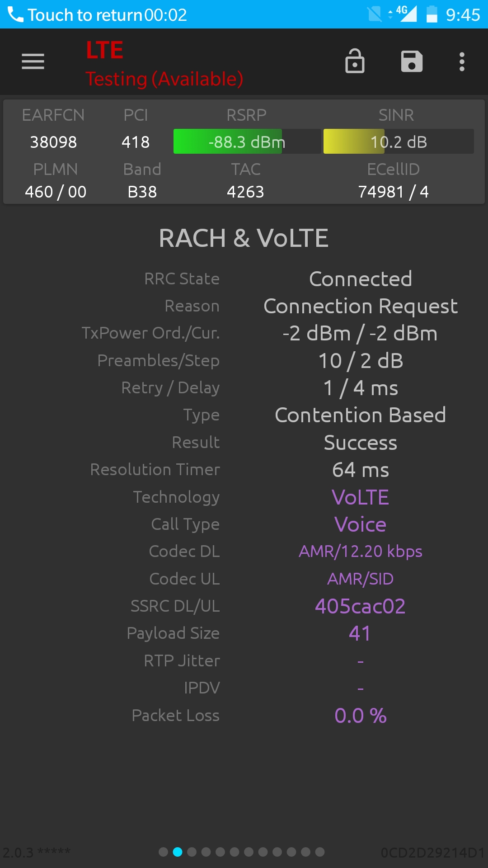Tap the SSRC value 405cac02
Viewport: 488px width, 868px height.
click(x=360, y=606)
